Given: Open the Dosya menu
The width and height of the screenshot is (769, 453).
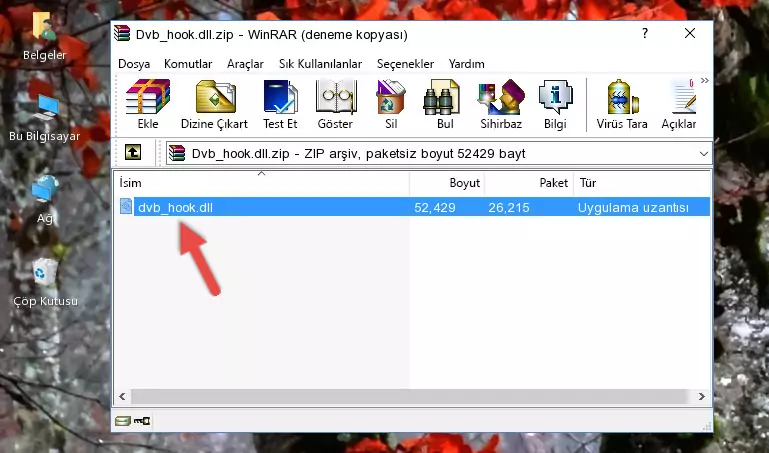Looking at the screenshot, I should (x=134, y=64).
